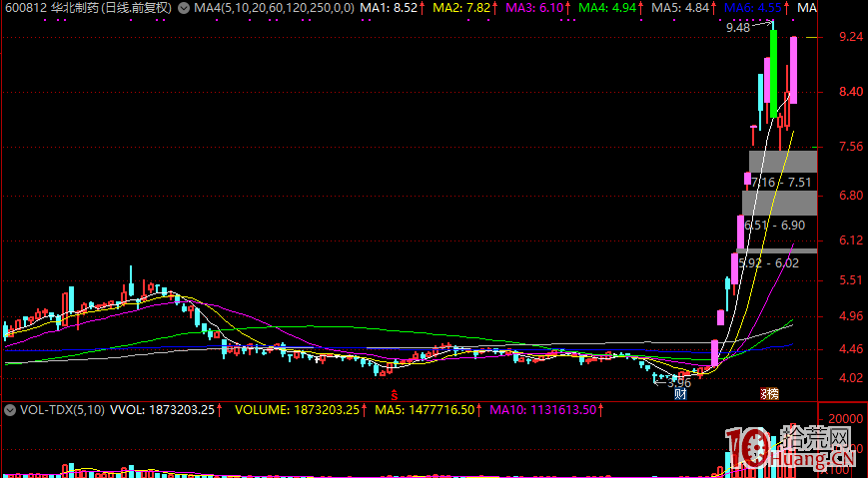Click the VVOL: 1873203.25 value
Screen dimensions: 868x478
(x=162, y=410)
